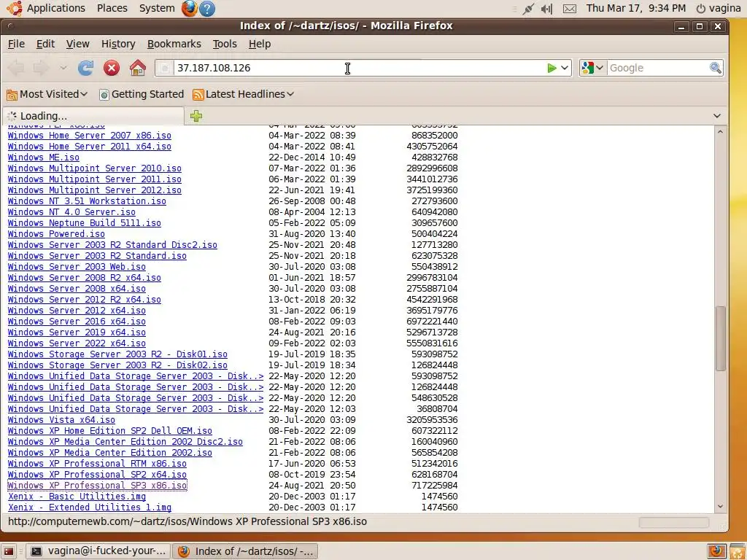Image resolution: width=747 pixels, height=560 pixels.
Task: Click the mail envelope icon in panel
Action: click(x=569, y=9)
